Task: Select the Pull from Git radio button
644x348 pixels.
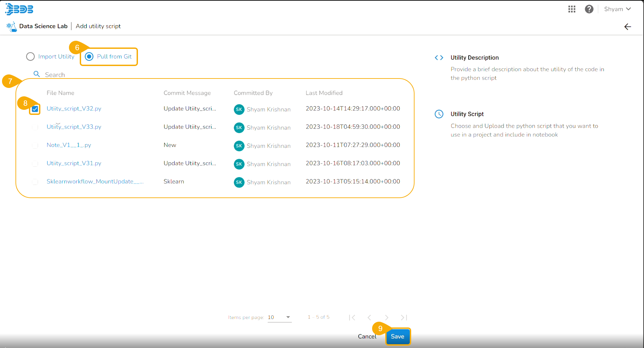Action: (x=89, y=57)
